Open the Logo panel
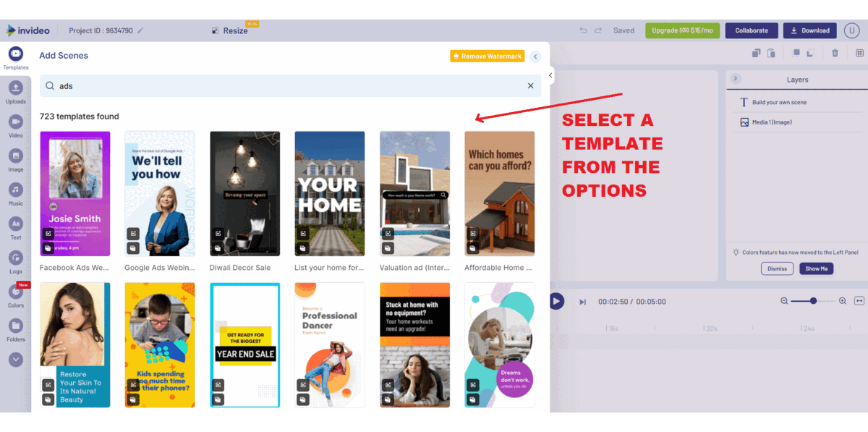 [16, 262]
